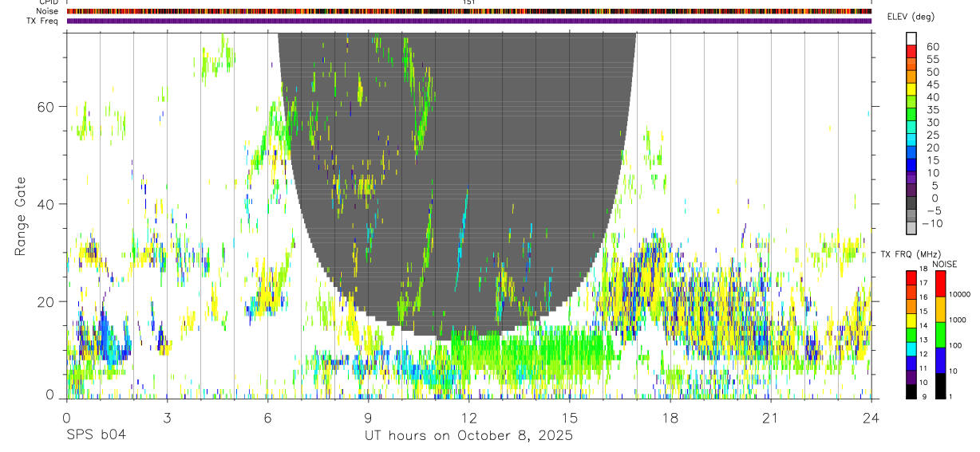Click the x-axis tick label '3'
The image size is (980, 452).
167,417
